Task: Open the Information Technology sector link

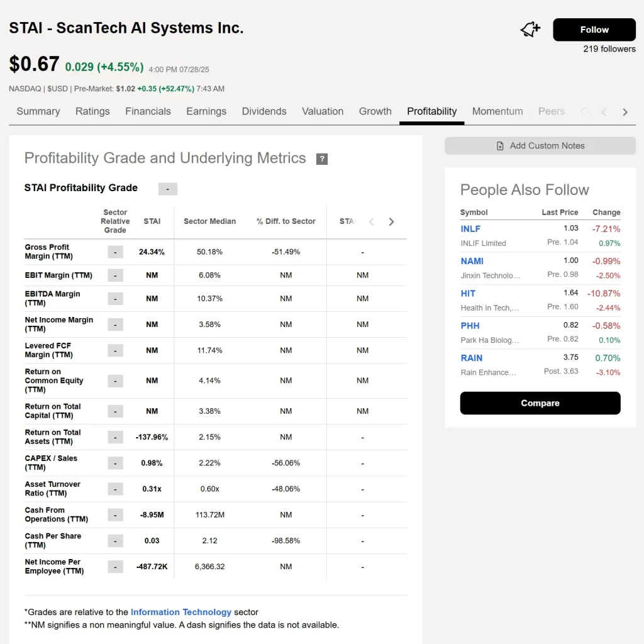Action: point(180,612)
